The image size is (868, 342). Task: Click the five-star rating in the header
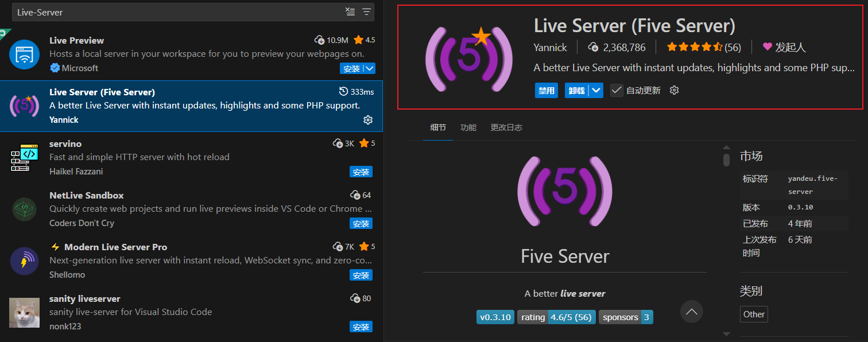tap(694, 47)
